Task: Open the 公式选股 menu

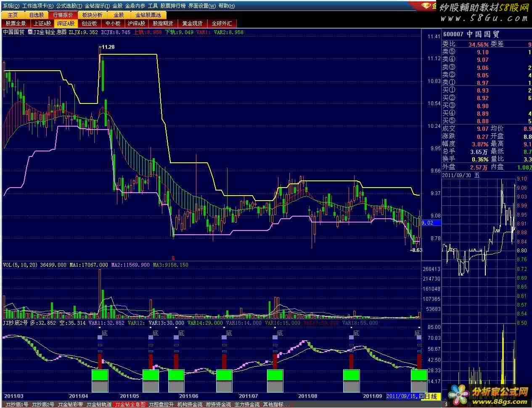Action: coord(69,6)
